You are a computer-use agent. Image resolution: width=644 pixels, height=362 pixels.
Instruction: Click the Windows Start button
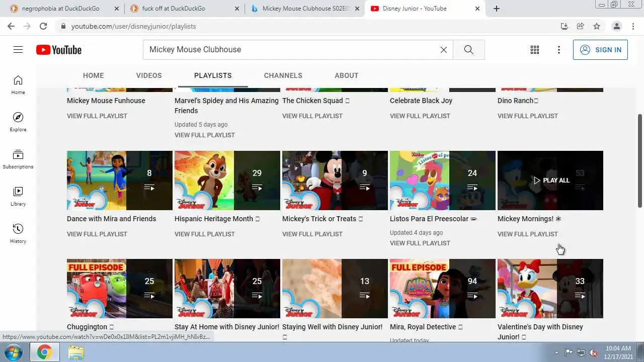pyautogui.click(x=14, y=352)
